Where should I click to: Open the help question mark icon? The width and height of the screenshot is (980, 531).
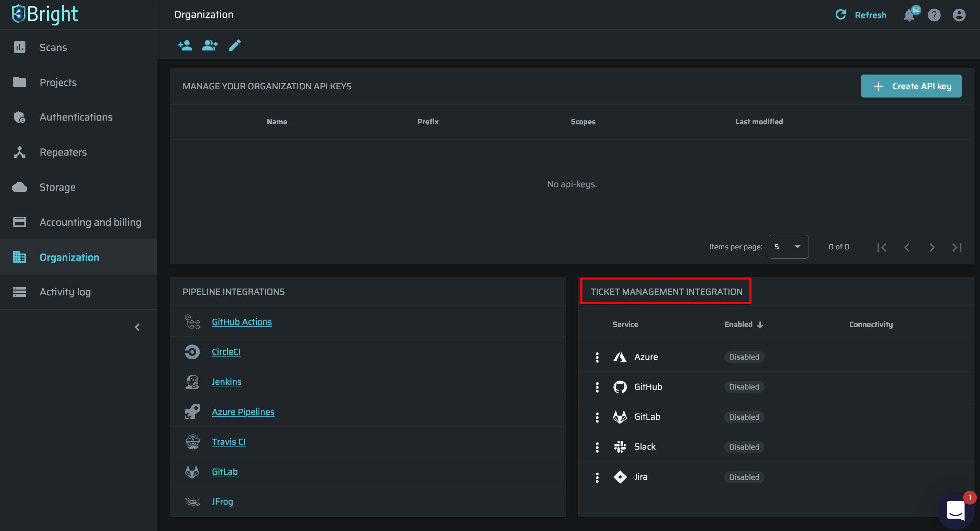coord(934,15)
